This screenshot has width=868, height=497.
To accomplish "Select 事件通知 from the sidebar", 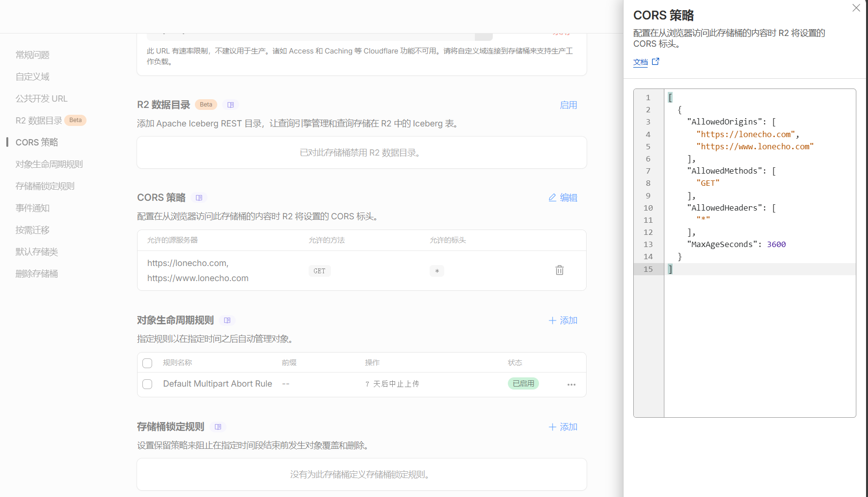I will 32,208.
